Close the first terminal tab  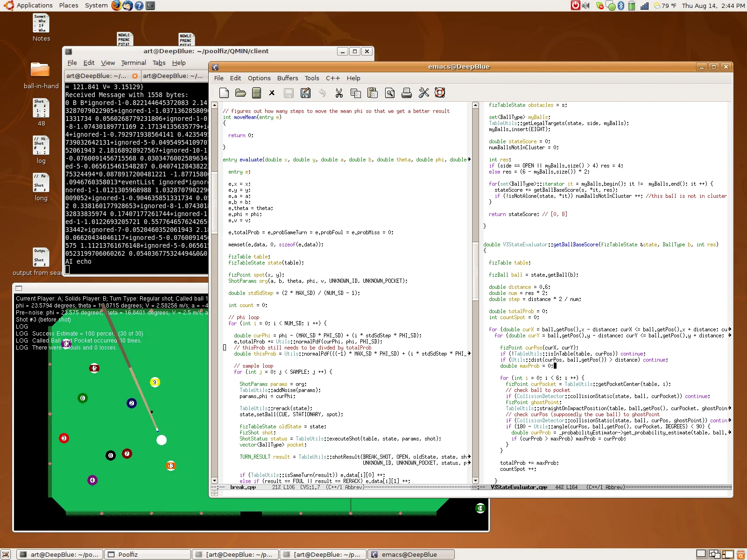coord(135,76)
